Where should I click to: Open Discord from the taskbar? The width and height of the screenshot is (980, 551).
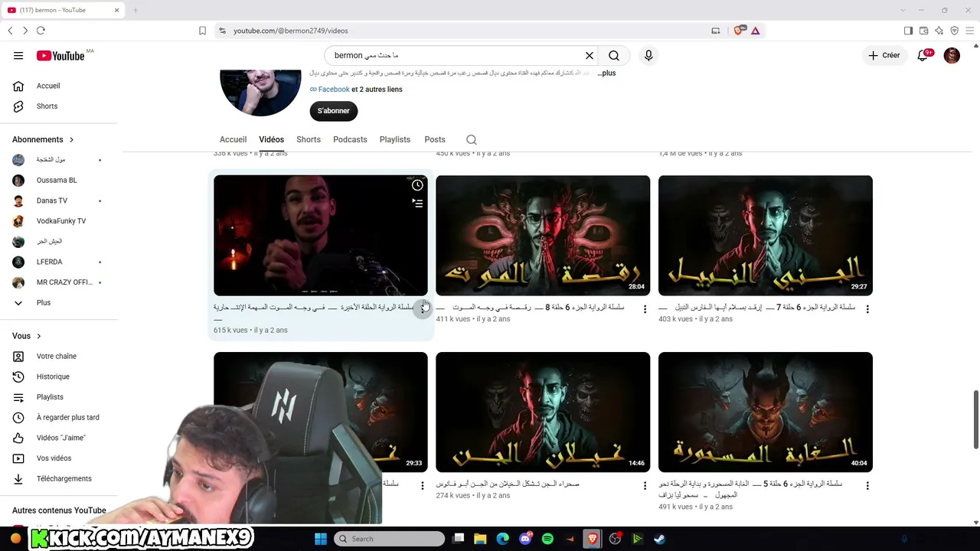525,539
